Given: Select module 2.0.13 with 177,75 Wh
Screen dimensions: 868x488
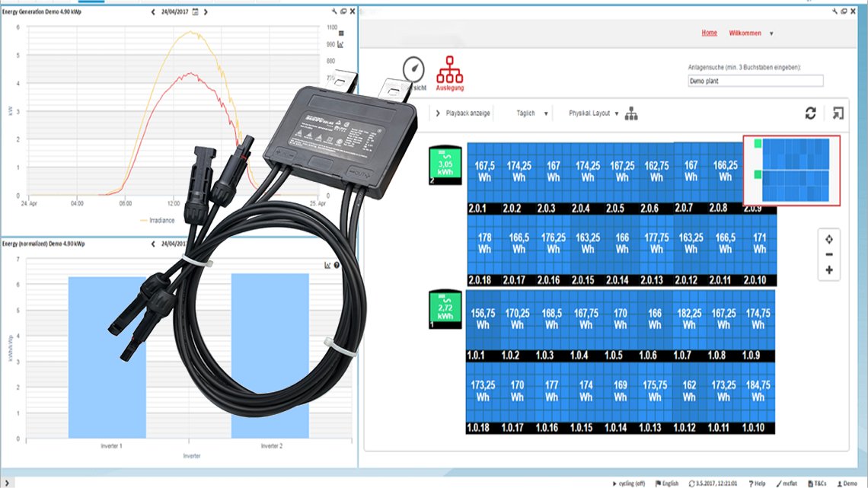Looking at the screenshot, I should pyautogui.click(x=656, y=250).
